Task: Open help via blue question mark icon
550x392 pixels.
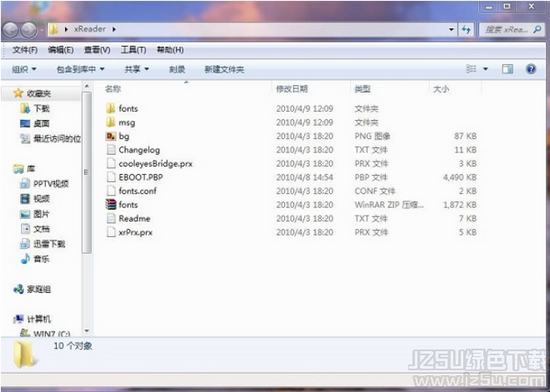Action: pos(531,69)
